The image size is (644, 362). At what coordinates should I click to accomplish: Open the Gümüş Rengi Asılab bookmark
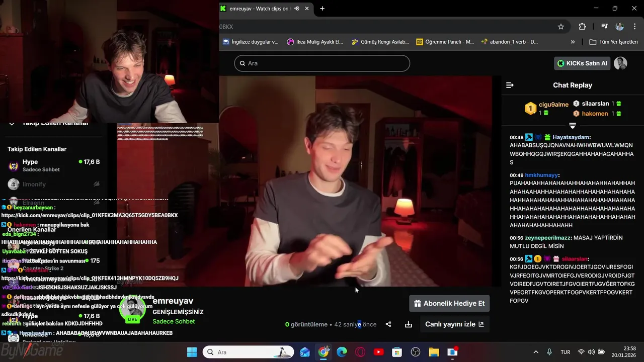click(x=380, y=42)
